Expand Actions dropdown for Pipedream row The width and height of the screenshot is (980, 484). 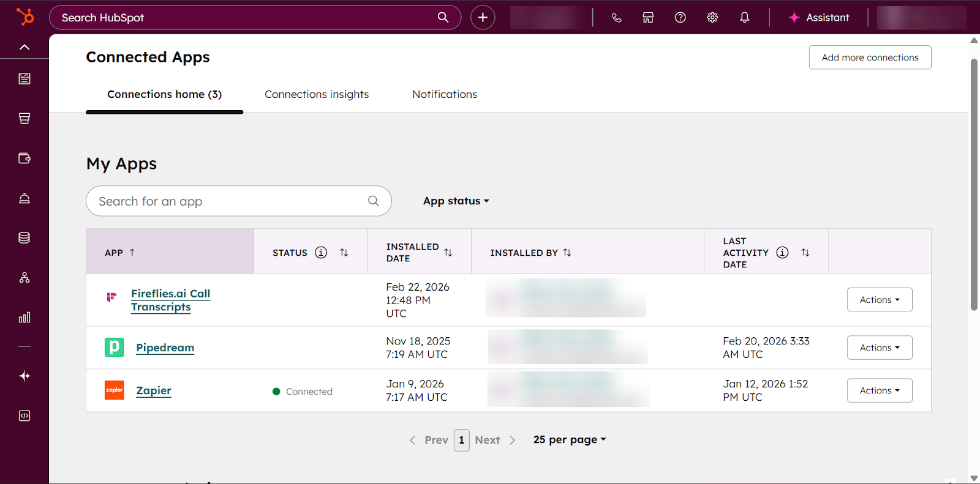(880, 348)
